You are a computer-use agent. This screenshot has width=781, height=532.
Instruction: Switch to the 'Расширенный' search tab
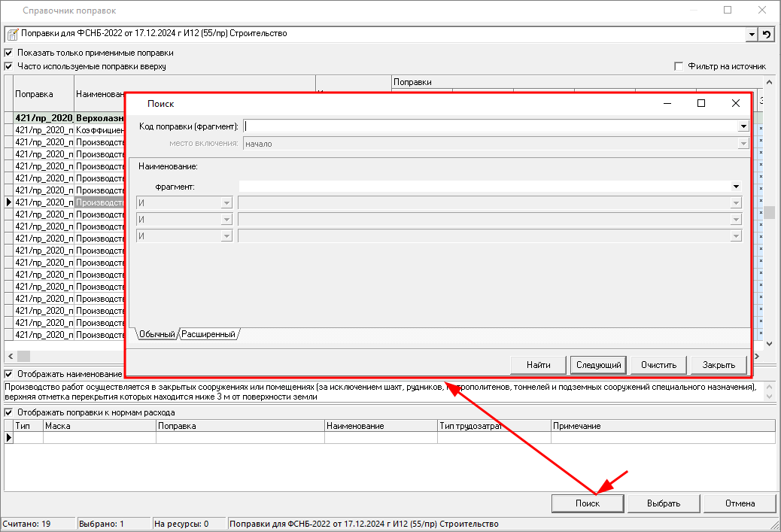pos(208,334)
